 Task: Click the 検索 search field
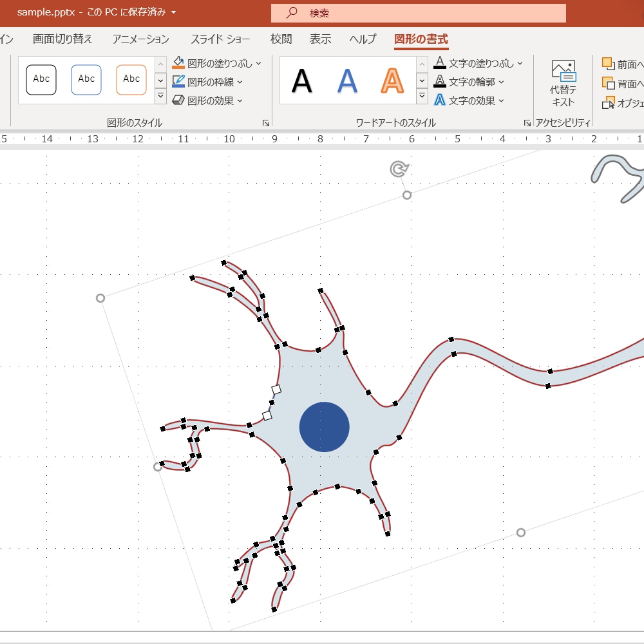click(x=419, y=13)
